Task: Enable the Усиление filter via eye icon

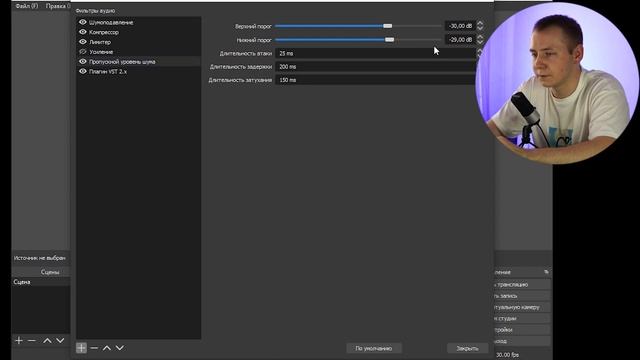Action: click(82, 52)
